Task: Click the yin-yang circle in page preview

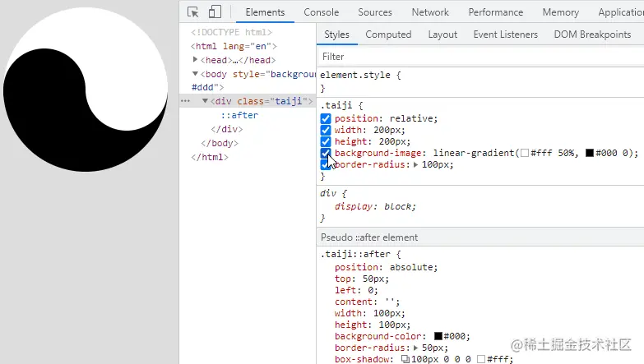Action: (86, 90)
